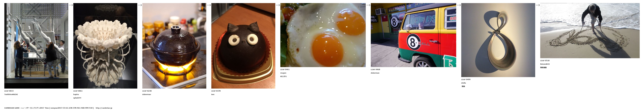Select the LEAF 0033 label
This screenshot has height=111, width=644.
coord(9,91)
